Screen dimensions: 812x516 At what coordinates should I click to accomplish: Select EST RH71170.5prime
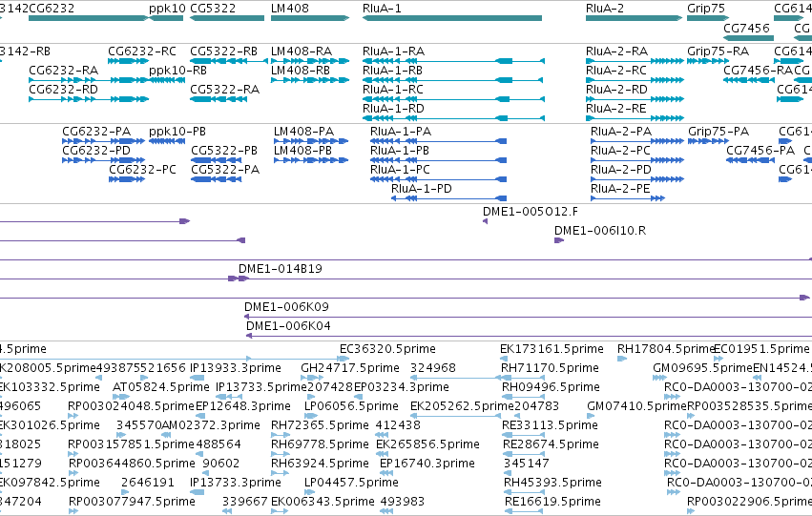tap(522, 378)
